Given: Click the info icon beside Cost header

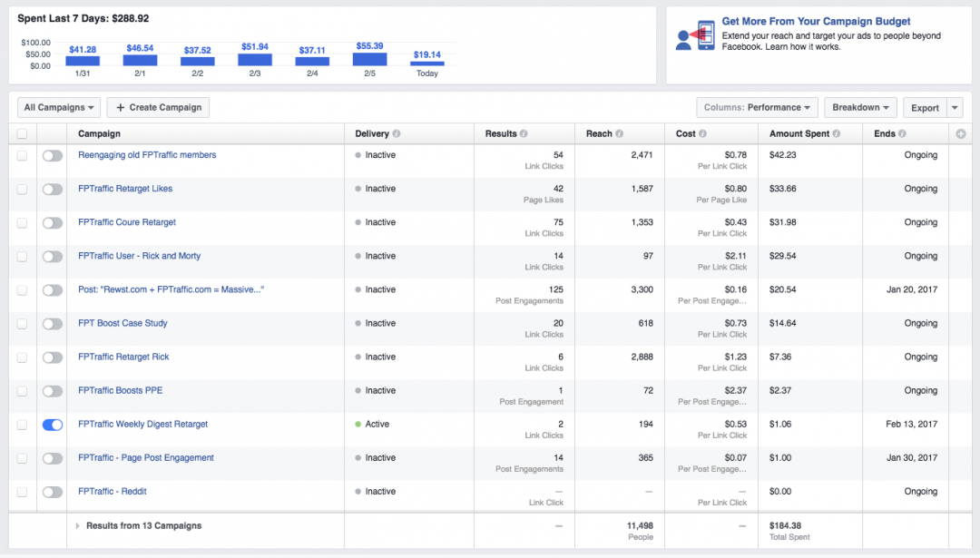Looking at the screenshot, I should [x=703, y=134].
